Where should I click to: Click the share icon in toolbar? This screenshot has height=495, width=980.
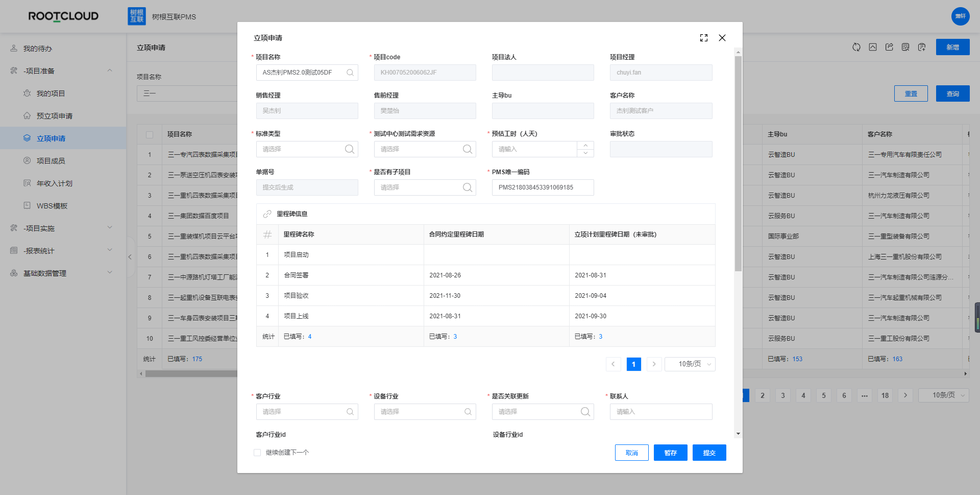[889, 47]
